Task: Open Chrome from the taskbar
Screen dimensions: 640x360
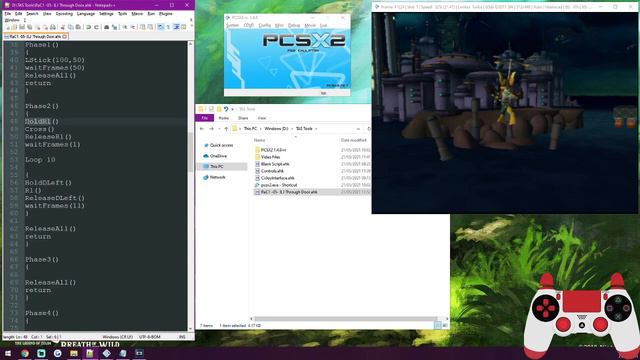Action: [24, 353]
